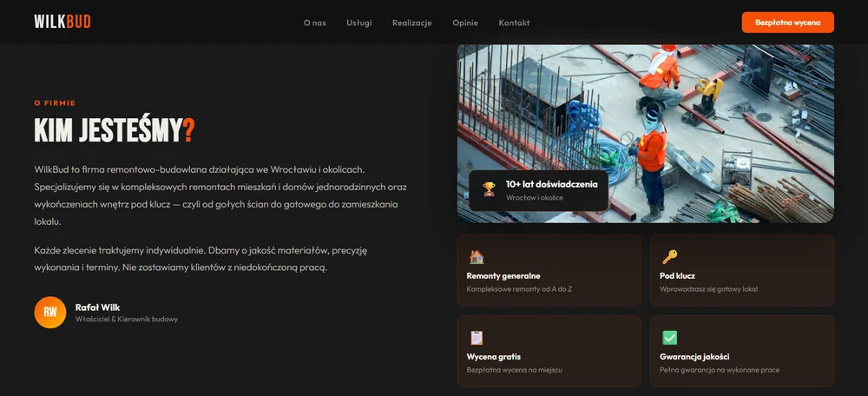This screenshot has height=396, width=868.
Task: Click paragraph starting 'Każde zlecenie traktujemy indywidualnie'
Action: [201, 259]
